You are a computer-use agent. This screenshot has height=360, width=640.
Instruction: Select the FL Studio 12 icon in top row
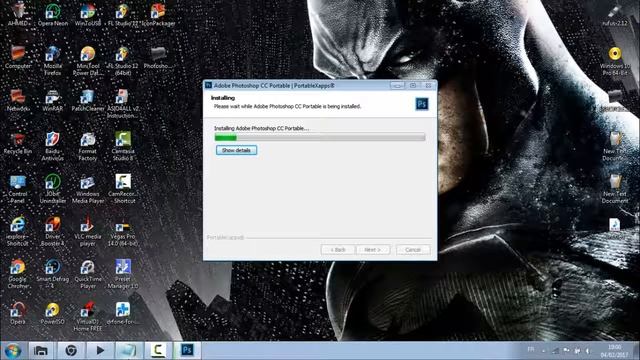pyautogui.click(x=123, y=15)
